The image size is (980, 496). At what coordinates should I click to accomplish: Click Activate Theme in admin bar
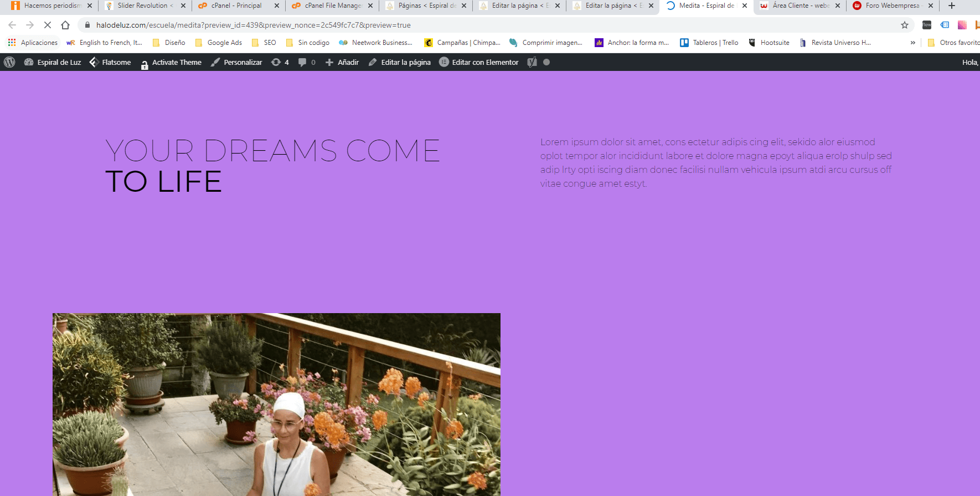pyautogui.click(x=171, y=63)
